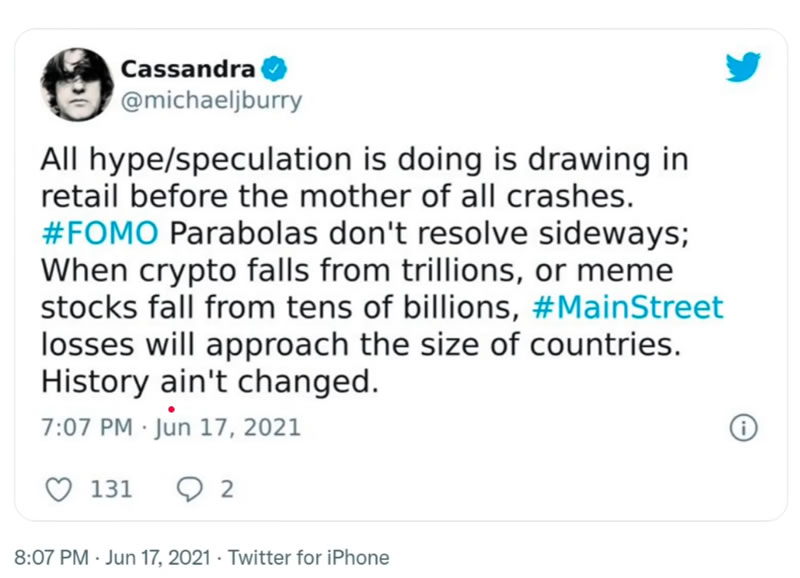Click the Twitter bird logo
This screenshot has height=578, width=800.
click(x=743, y=68)
